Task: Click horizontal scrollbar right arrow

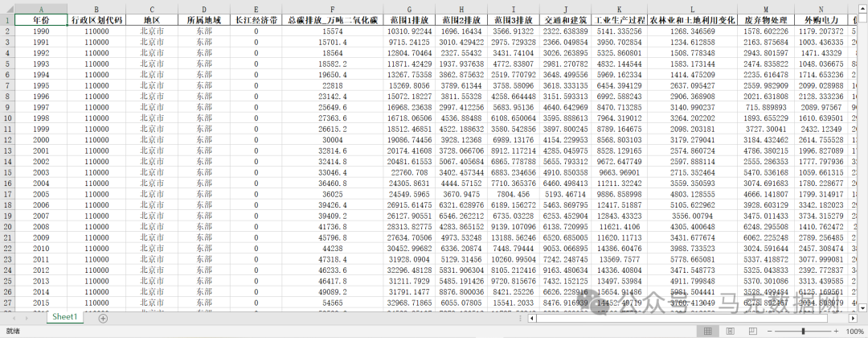Action: [852, 319]
